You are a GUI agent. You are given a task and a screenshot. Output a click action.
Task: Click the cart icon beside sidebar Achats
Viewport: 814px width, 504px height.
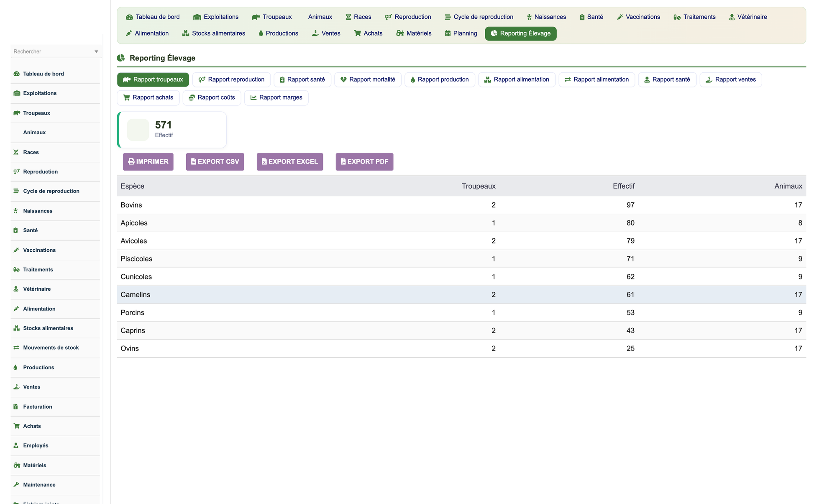[16, 426]
